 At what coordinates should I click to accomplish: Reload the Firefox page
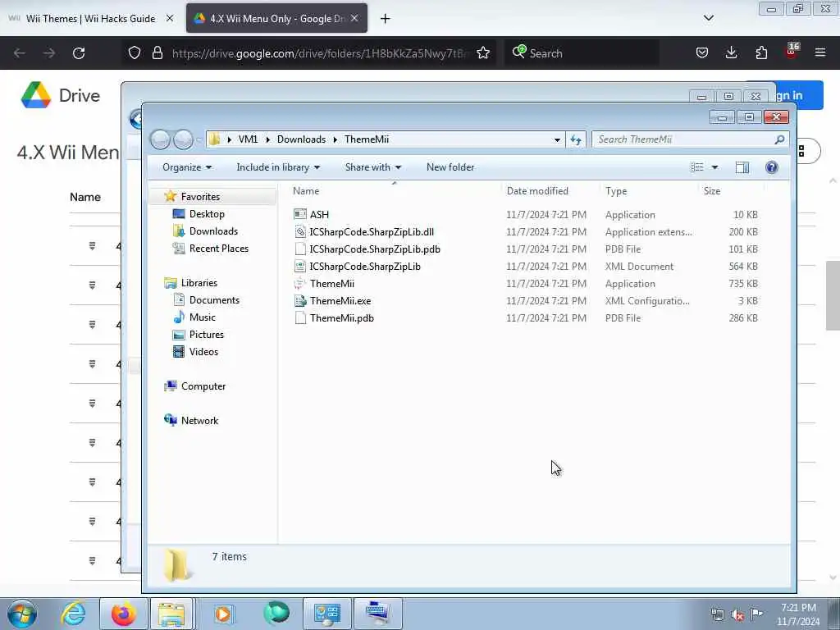pos(79,53)
